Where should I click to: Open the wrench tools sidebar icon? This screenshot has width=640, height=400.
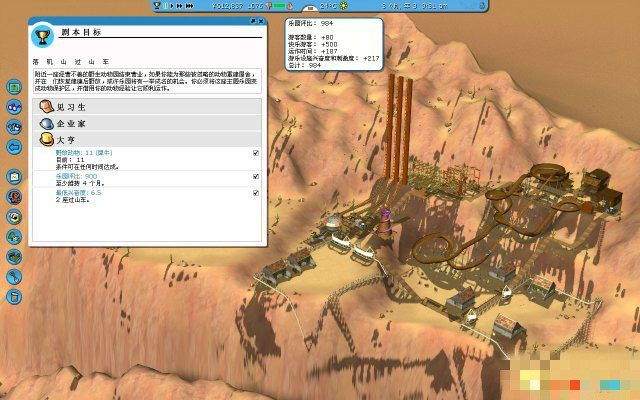14,276
